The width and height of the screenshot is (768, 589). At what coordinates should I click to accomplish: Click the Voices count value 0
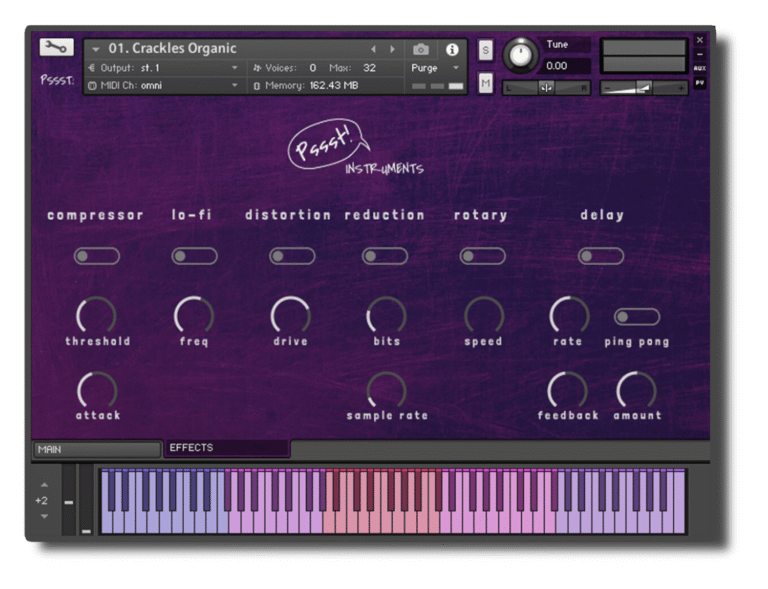click(x=312, y=68)
